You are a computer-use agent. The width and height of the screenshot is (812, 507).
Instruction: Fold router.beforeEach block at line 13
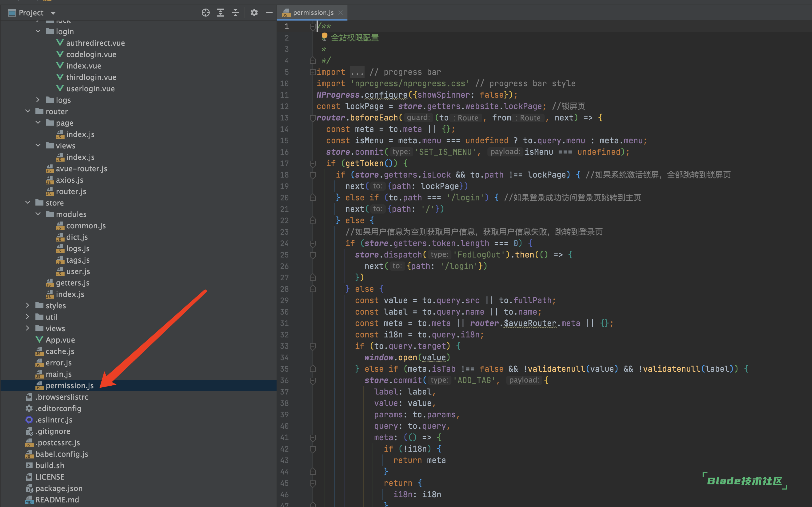pyautogui.click(x=313, y=118)
